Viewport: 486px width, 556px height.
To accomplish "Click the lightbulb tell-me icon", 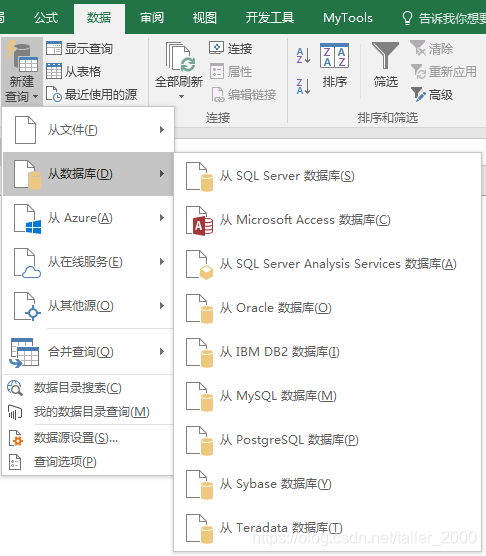I will click(x=407, y=18).
